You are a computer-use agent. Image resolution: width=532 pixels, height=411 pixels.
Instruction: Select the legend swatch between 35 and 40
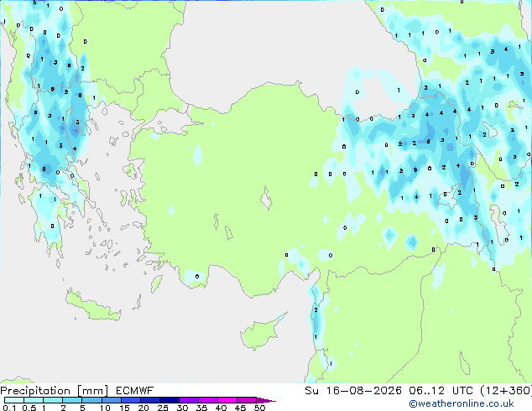pyautogui.click(x=207, y=400)
